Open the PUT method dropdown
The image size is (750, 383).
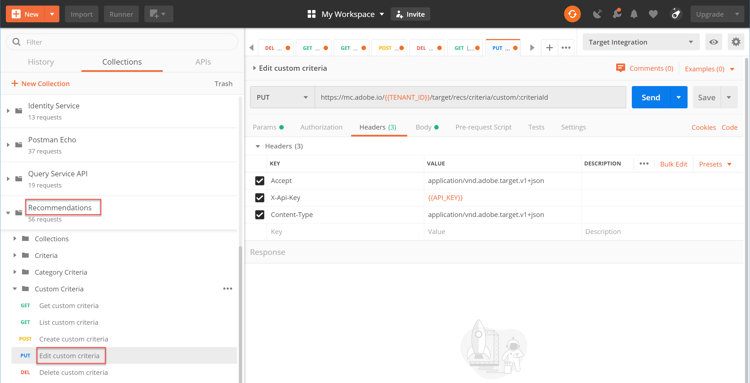(282, 97)
